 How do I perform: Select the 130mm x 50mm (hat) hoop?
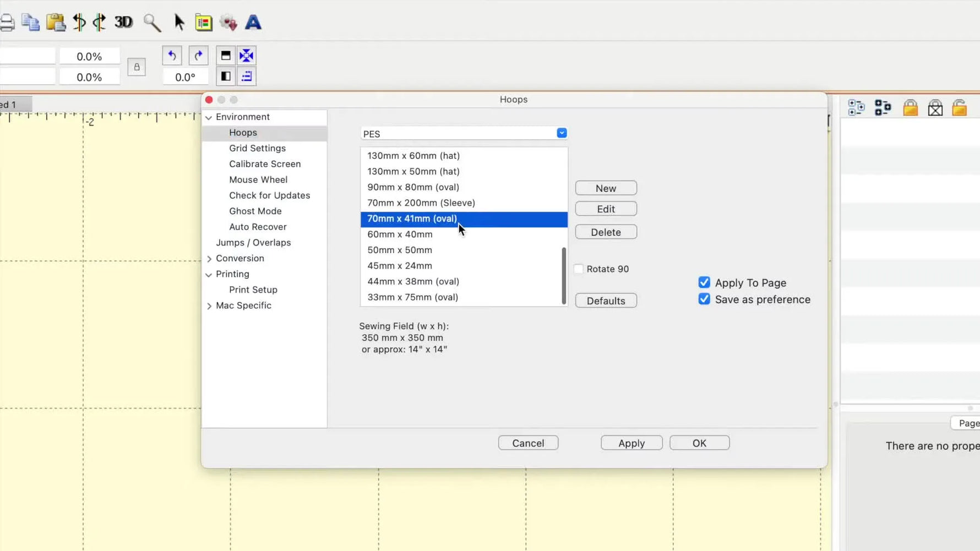[464, 172]
